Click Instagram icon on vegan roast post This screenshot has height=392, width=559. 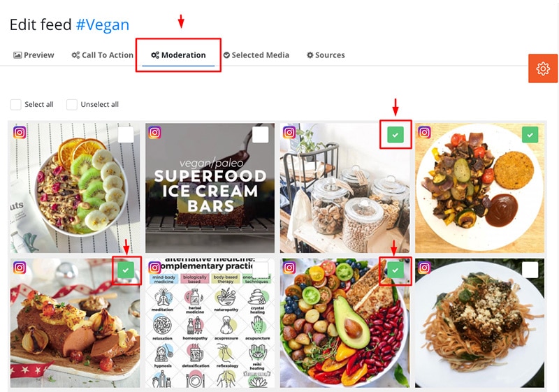pos(20,267)
